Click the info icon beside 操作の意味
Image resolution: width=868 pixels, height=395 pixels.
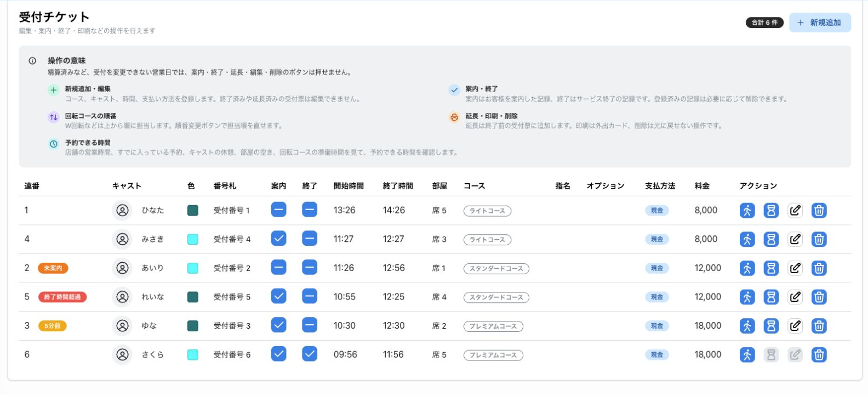[x=32, y=61]
